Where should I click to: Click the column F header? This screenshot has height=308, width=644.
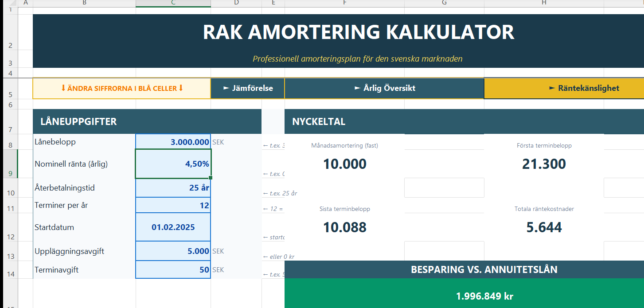tap(344, 3)
